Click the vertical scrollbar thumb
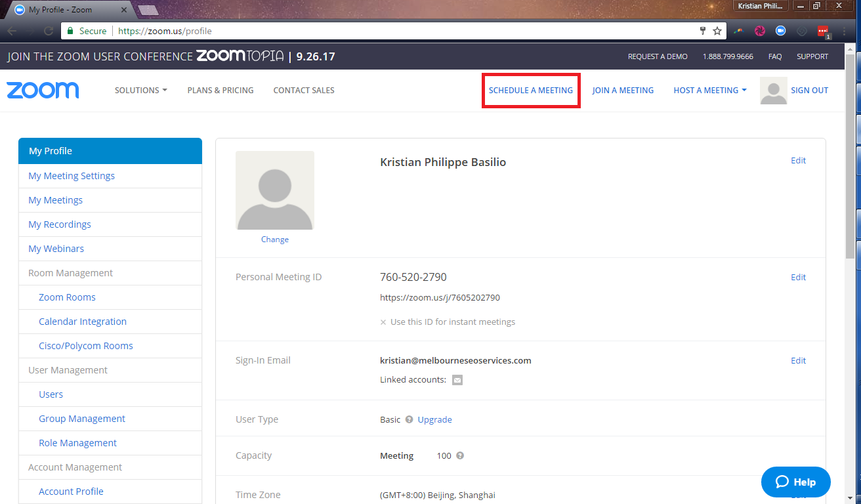Screen dimensions: 861x504 click(850, 156)
